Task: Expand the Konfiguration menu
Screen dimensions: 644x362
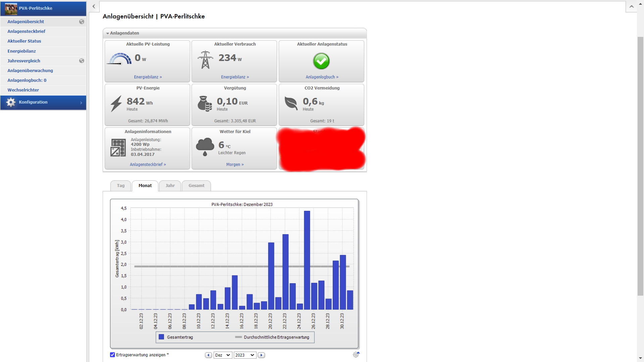Action: click(43, 102)
